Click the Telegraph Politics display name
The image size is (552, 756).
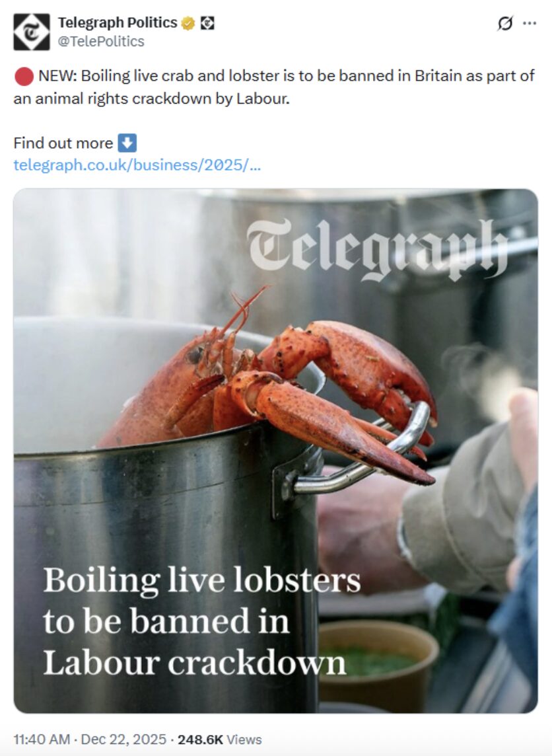pyautogui.click(x=118, y=22)
